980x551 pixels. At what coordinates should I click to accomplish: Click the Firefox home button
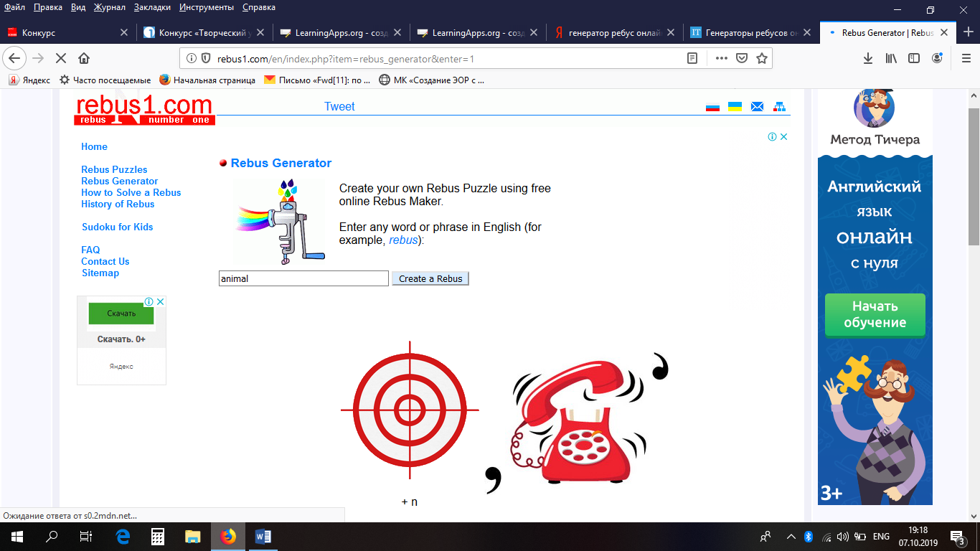84,58
